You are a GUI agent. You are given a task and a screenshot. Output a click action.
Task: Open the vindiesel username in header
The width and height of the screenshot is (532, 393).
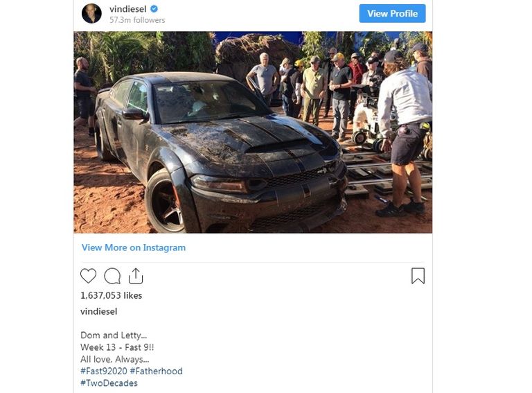pos(128,9)
